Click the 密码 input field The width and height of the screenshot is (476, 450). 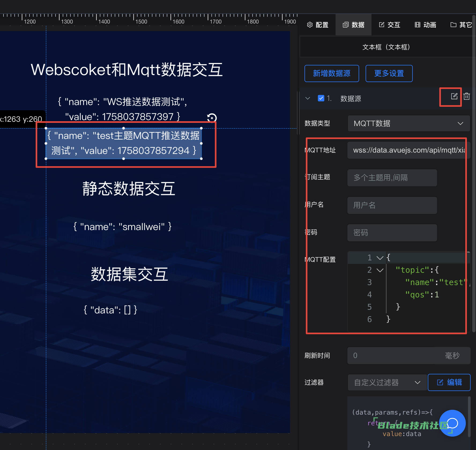click(x=392, y=233)
